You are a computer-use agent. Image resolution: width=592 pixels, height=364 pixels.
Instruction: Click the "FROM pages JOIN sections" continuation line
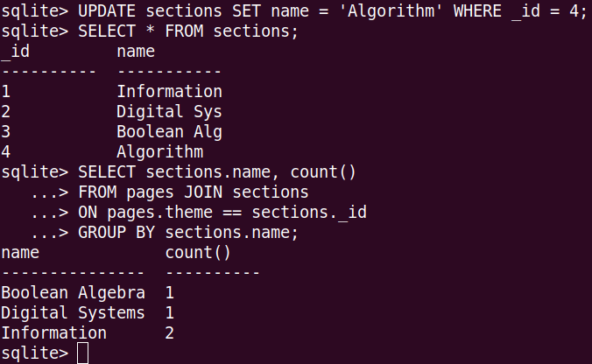click(x=193, y=192)
